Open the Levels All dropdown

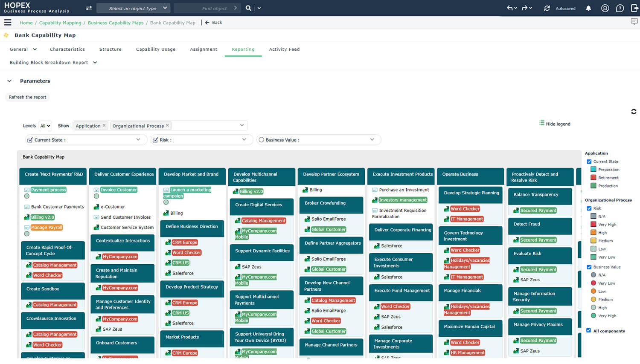click(45, 126)
